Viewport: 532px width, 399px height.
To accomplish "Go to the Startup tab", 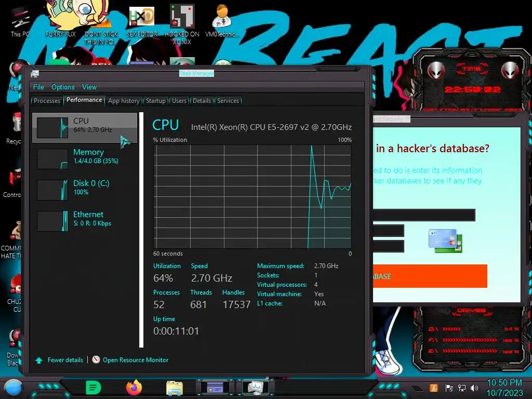I will (156, 101).
